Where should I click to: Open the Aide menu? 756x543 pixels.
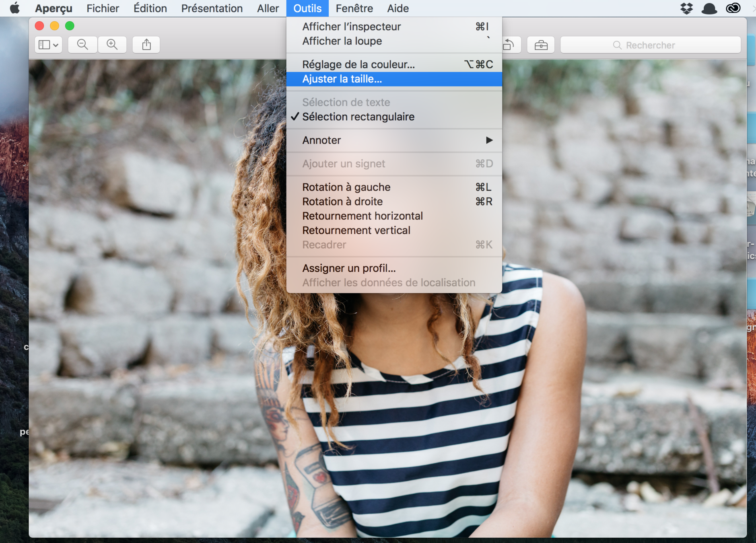click(x=398, y=8)
